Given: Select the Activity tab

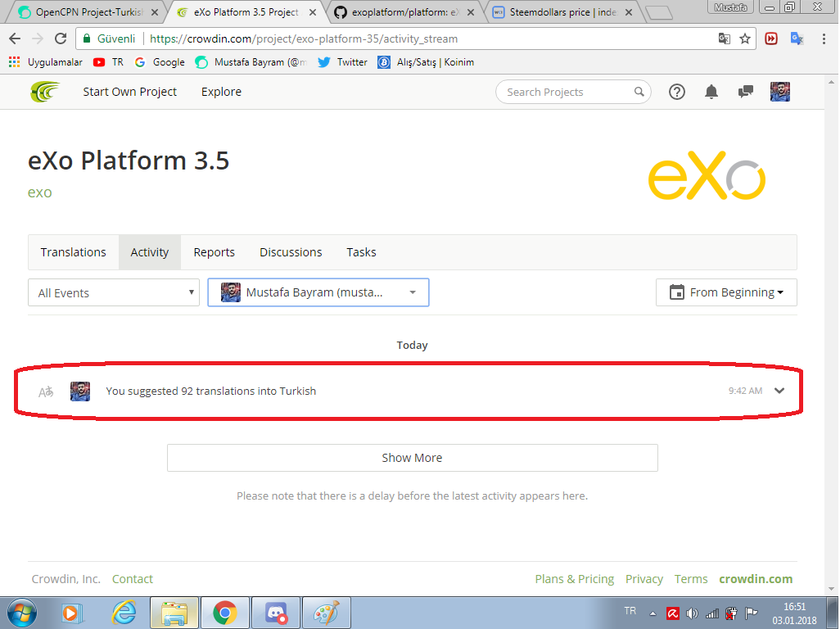Looking at the screenshot, I should (150, 252).
